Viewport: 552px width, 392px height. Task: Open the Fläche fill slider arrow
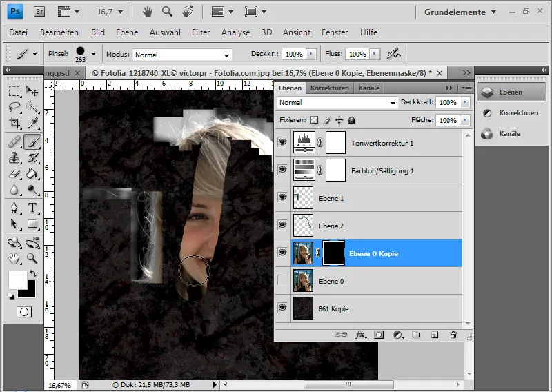point(465,120)
